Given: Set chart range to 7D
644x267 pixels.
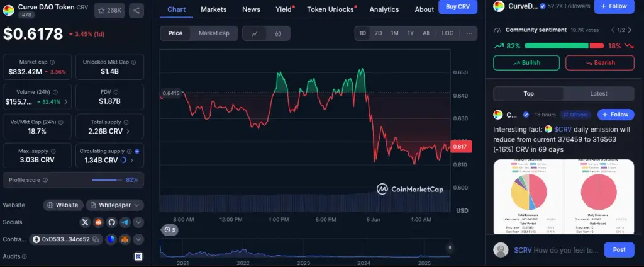Looking at the screenshot, I should click(x=378, y=33).
